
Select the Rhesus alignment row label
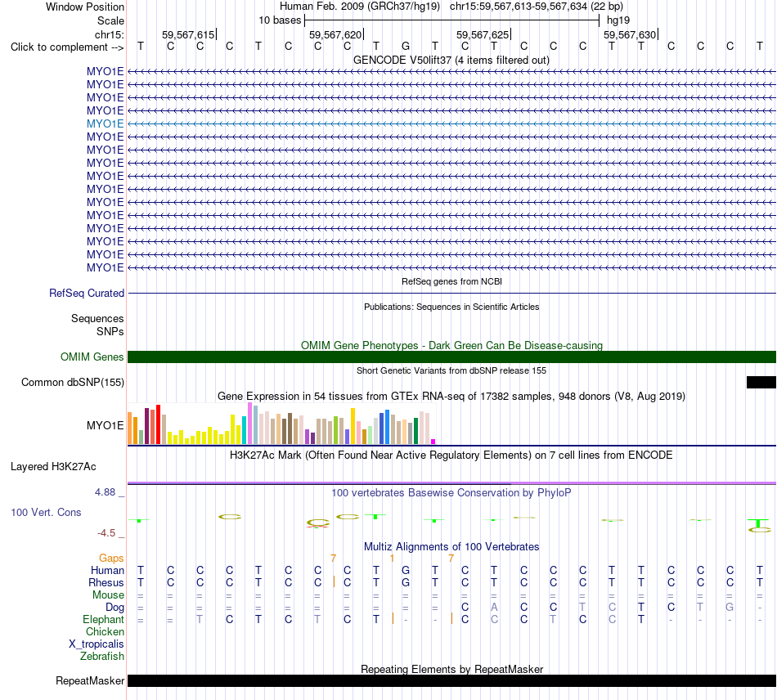[106, 583]
